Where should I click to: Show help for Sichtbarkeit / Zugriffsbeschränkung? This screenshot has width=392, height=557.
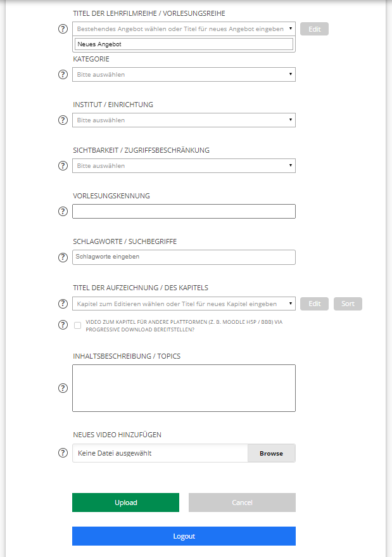(x=63, y=166)
